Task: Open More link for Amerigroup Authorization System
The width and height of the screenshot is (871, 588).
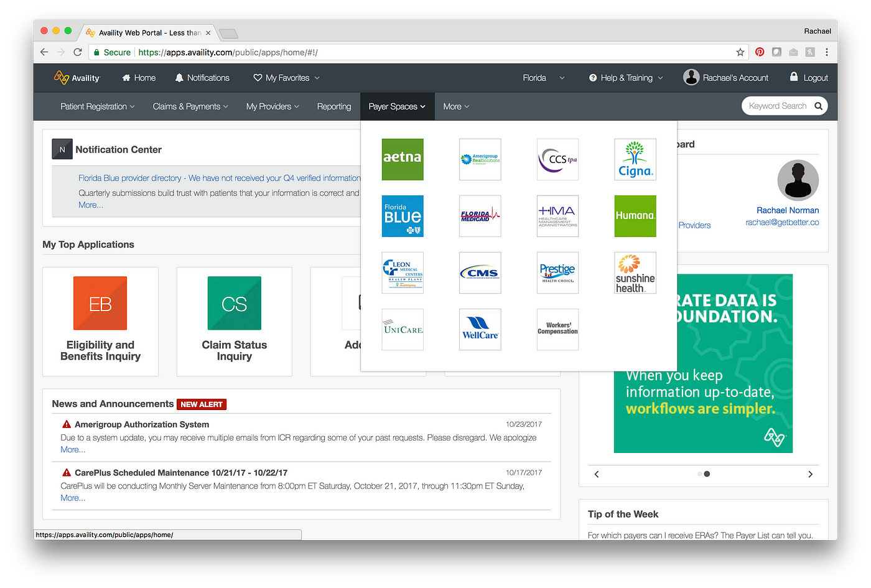Action: pos(73,450)
